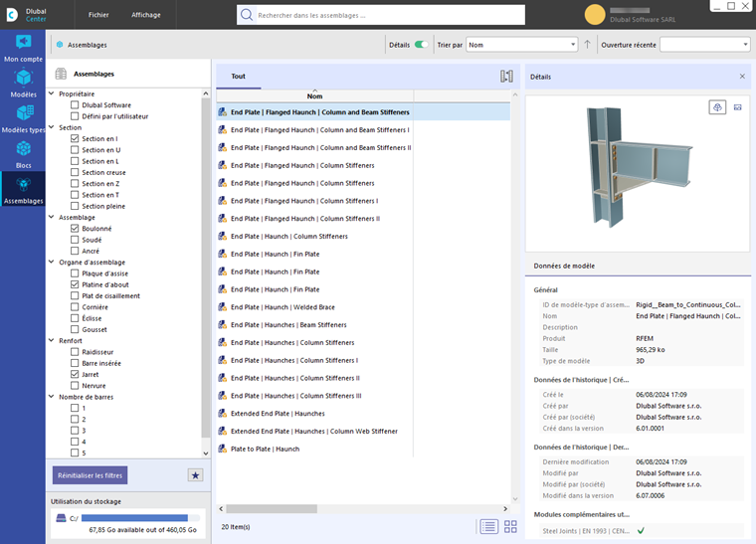Open Mon compte in the sidebar
756x544 pixels.
23,48
